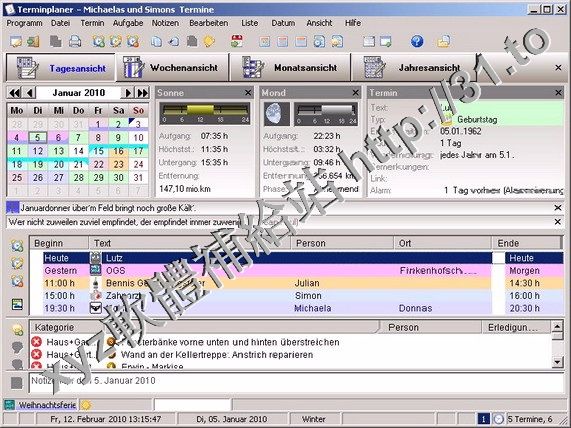Hide the Januardonner proverb bar
This screenshot has height=428, width=571.
pyautogui.click(x=558, y=208)
